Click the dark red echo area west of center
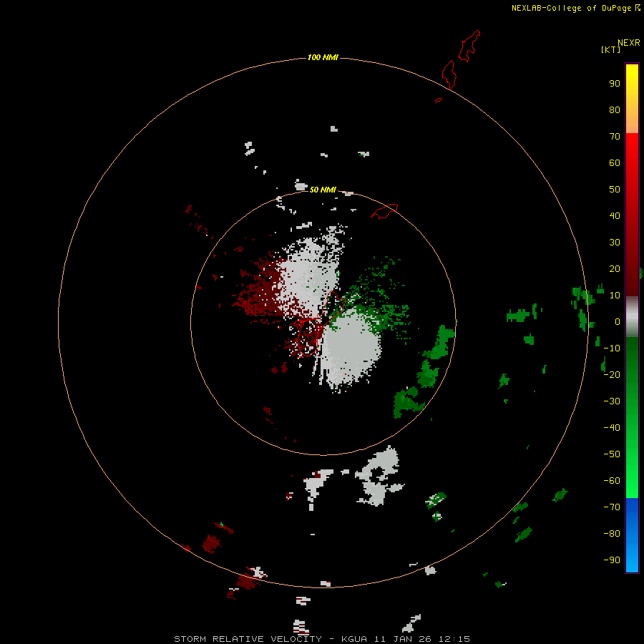Image resolution: width=644 pixels, height=644 pixels. coord(263,294)
